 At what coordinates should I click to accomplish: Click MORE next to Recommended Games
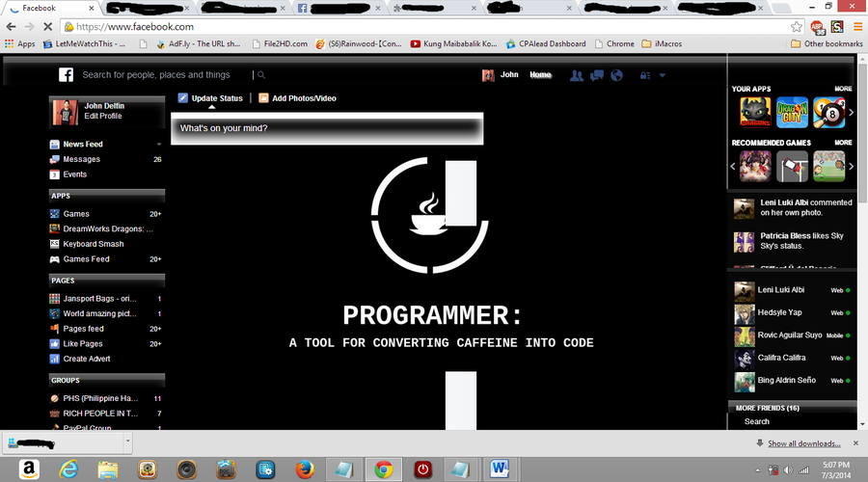point(843,143)
